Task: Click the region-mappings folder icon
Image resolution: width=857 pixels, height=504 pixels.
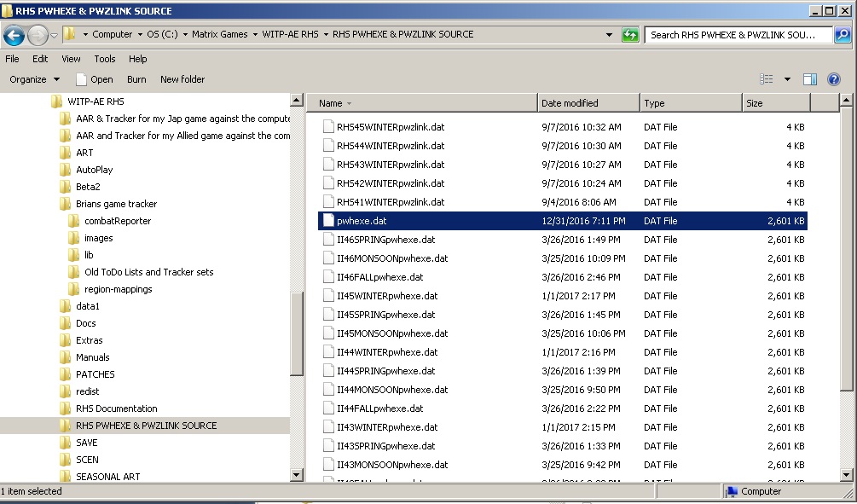Action: pyautogui.click(x=74, y=288)
